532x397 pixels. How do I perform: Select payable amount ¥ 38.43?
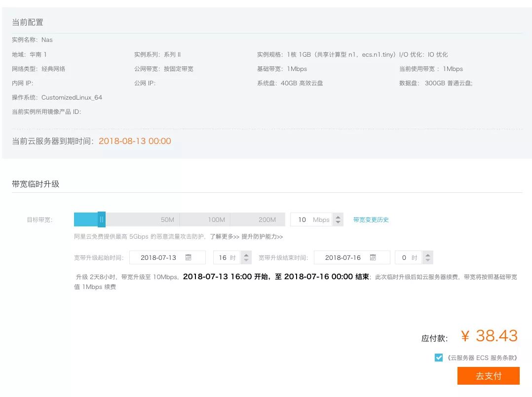[489, 336]
